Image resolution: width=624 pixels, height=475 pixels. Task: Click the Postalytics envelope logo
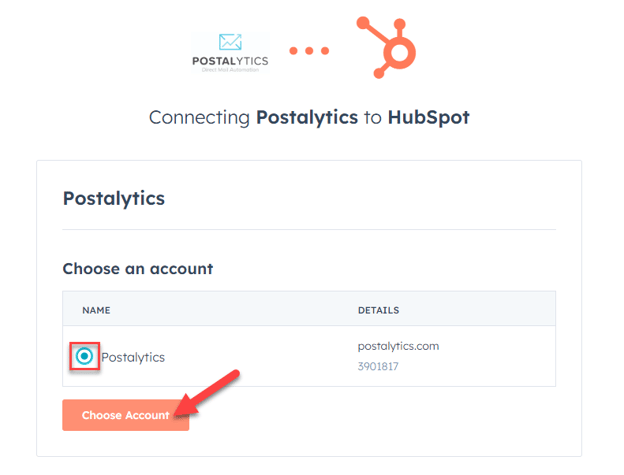coord(230,42)
